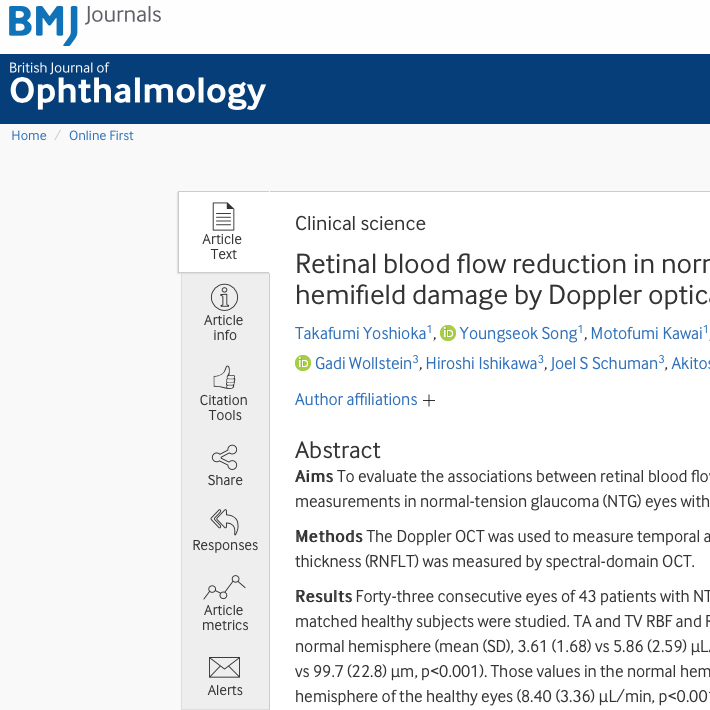Viewport: 710px width, 710px height.
Task: Open the Responses arrows icon
Action: (224, 522)
